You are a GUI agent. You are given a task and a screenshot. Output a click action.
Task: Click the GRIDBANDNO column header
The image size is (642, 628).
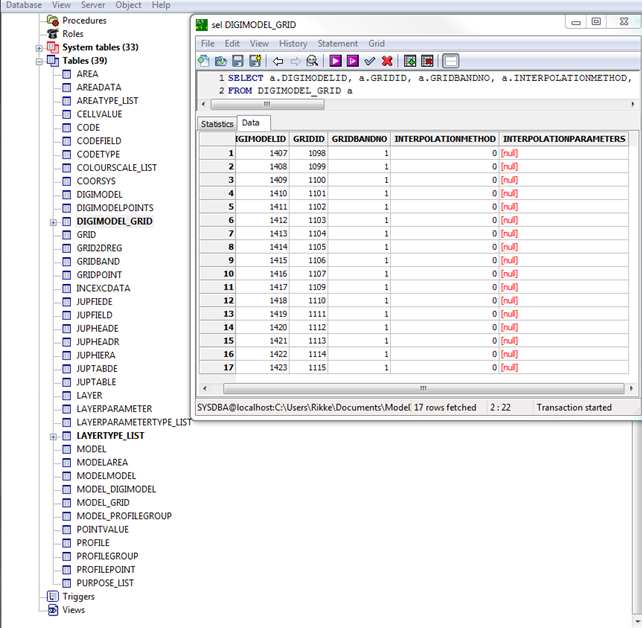click(359, 139)
